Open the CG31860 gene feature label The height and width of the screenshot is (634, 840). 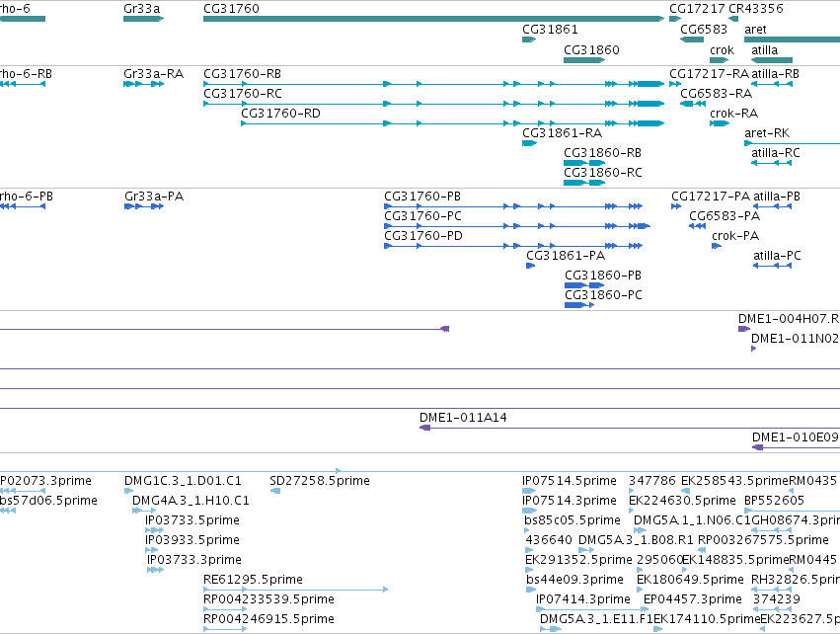point(591,49)
